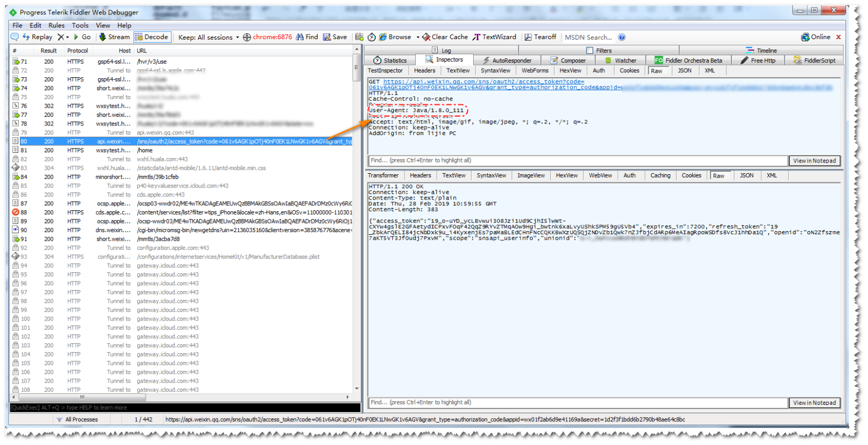
Task: Select session 71 /hvr/v3/use row
Action: tap(182, 62)
